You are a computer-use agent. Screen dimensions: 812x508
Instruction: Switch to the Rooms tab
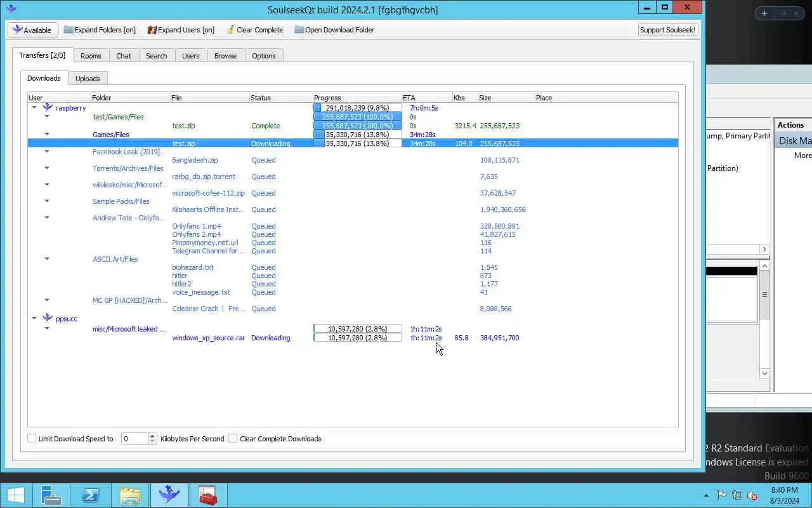click(91, 56)
